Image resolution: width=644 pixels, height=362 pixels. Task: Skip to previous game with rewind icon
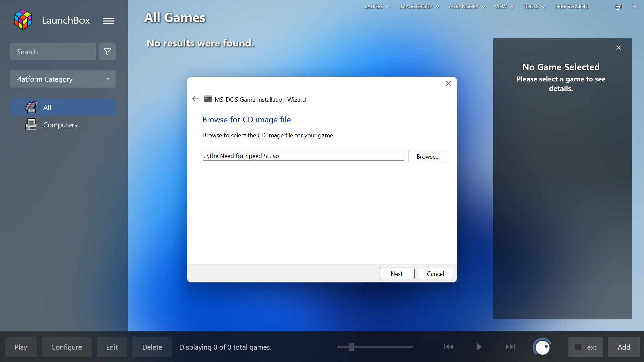pyautogui.click(x=448, y=347)
